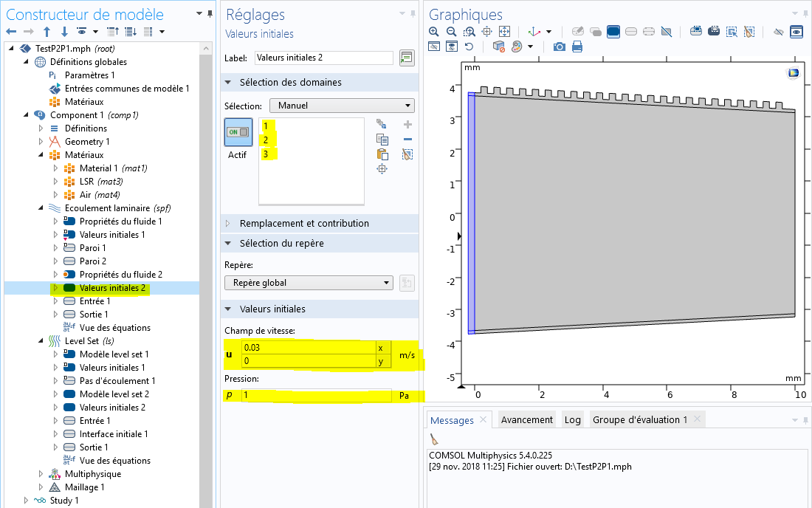Expand the Remplacement et contribution section
The width and height of the screenshot is (812, 508).
click(304, 223)
